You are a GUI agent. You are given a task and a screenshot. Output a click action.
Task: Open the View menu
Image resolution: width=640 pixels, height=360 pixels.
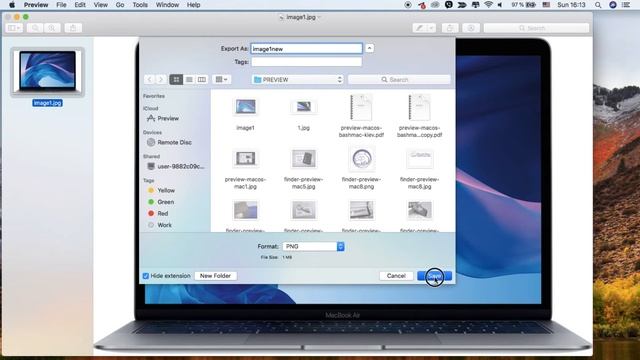pos(100,5)
